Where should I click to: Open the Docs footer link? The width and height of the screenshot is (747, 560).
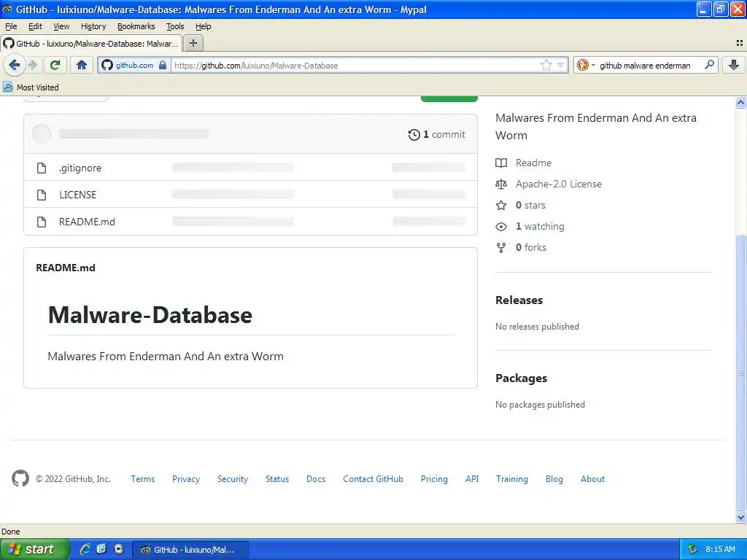pos(316,479)
